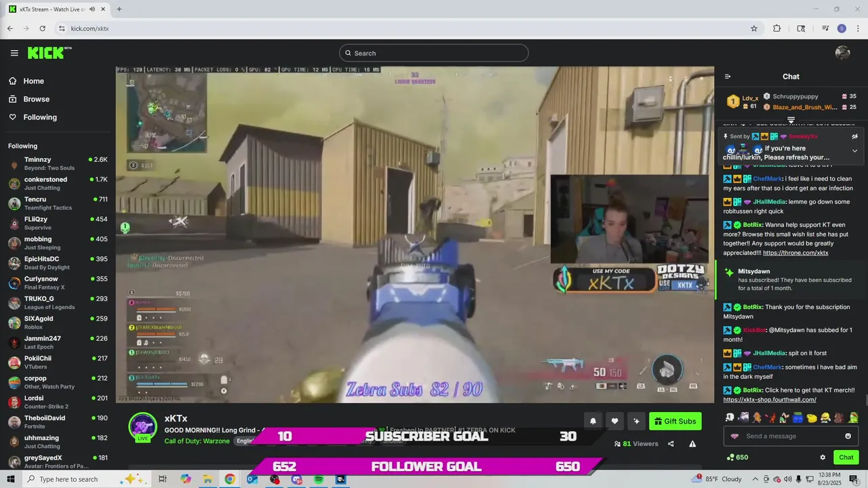The image size is (868, 488).
Task: Select the yellow laughing emote in quick row
Action: (825, 418)
